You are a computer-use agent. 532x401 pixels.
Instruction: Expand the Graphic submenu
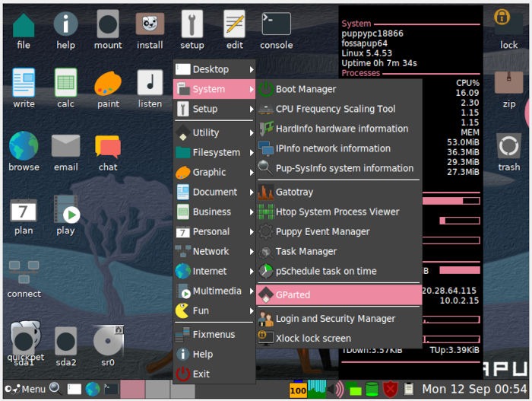pyautogui.click(x=214, y=172)
